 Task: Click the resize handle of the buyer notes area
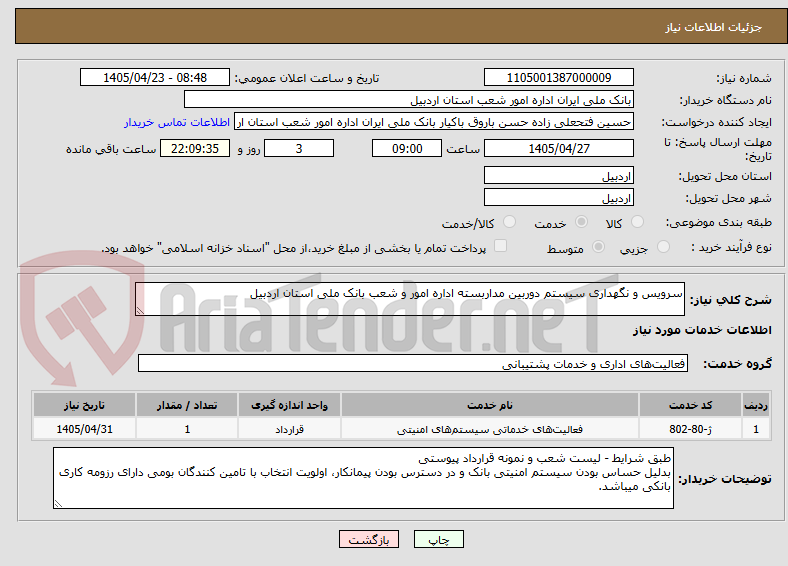(58, 504)
